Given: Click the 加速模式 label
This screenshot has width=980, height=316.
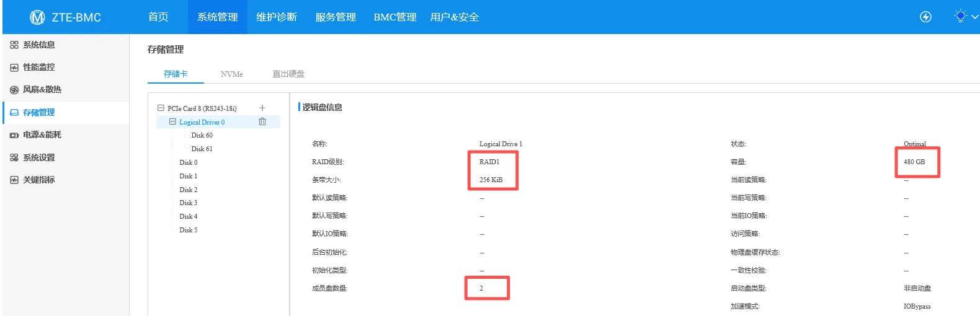Looking at the screenshot, I should pos(745,306).
